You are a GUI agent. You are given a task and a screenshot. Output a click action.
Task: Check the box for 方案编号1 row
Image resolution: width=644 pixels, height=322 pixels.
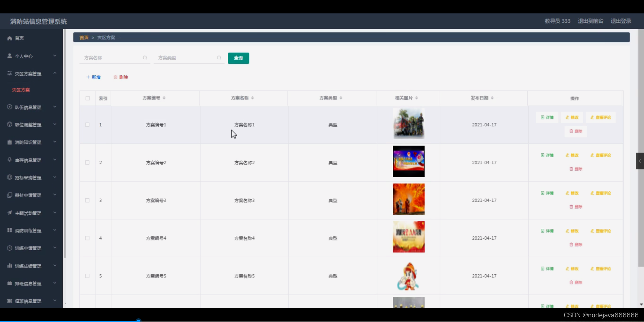tap(87, 125)
